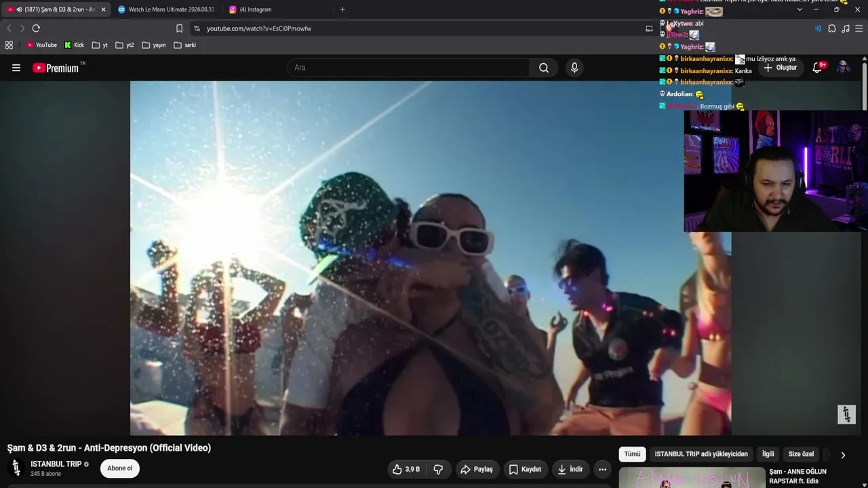The height and width of the screenshot is (488, 868).
Task: Mute the playing YouTube tab
Action: tap(19, 9)
